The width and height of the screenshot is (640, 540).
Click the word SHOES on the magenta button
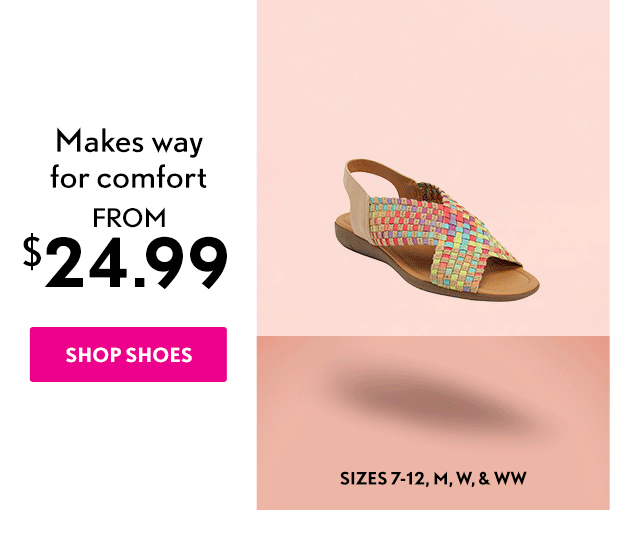pos(159,355)
